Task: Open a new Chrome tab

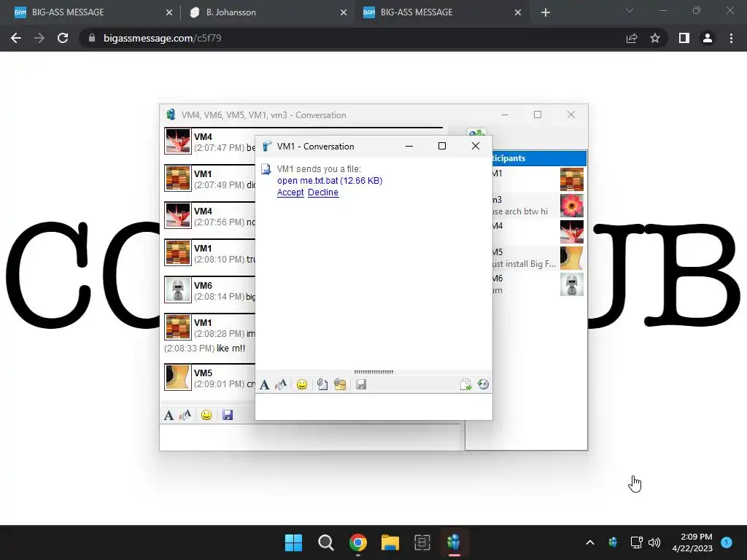Action: point(546,12)
